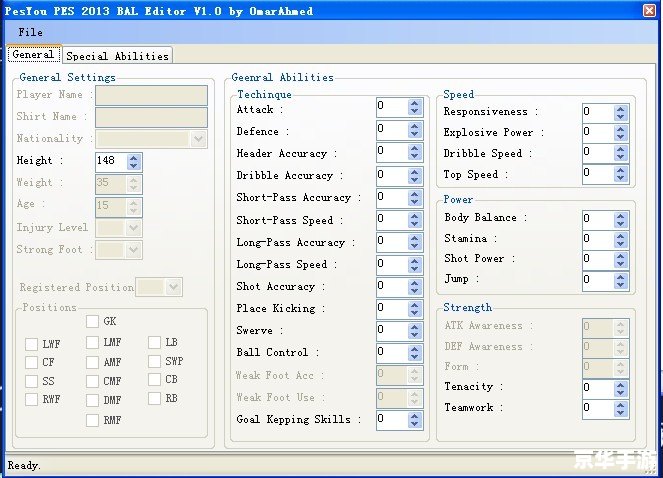Decrease Height with the down arrow
The width and height of the screenshot is (663, 478).
click(x=134, y=166)
